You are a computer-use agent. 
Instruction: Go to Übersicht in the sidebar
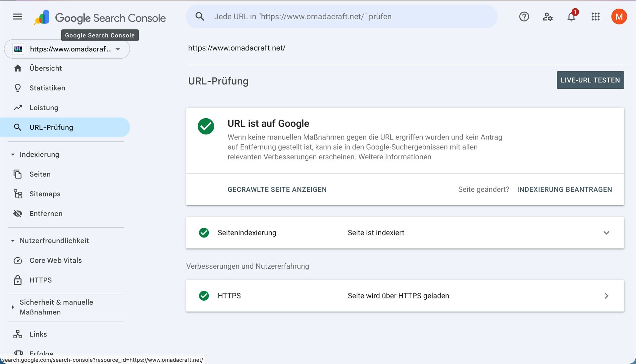[45, 68]
